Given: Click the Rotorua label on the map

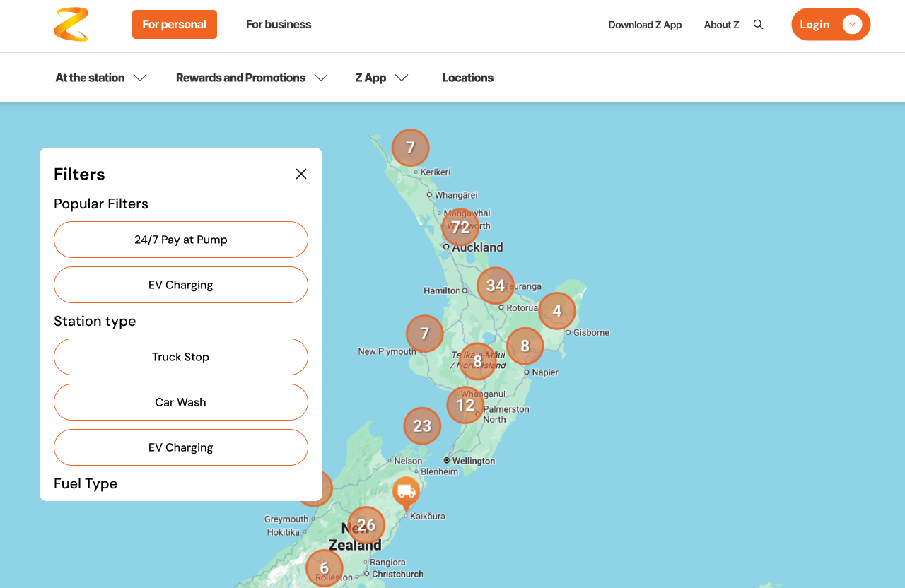Looking at the screenshot, I should point(522,307).
